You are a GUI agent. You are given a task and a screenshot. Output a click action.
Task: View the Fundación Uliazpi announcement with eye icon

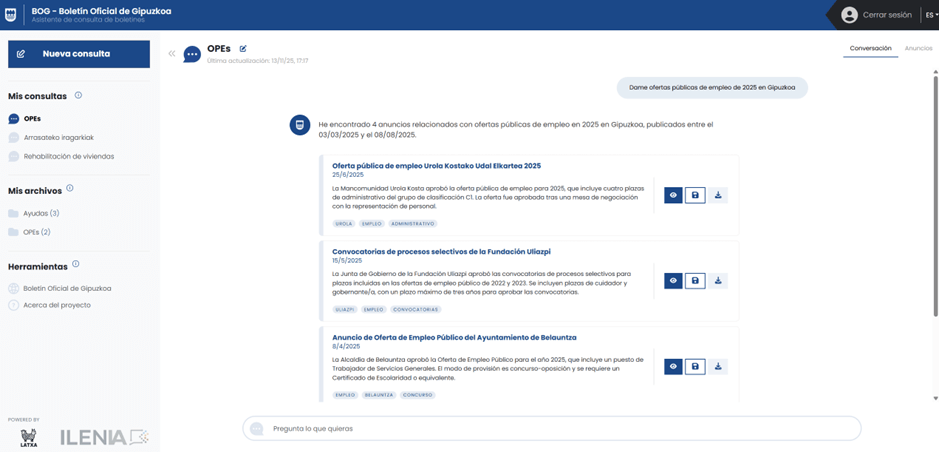click(x=673, y=281)
